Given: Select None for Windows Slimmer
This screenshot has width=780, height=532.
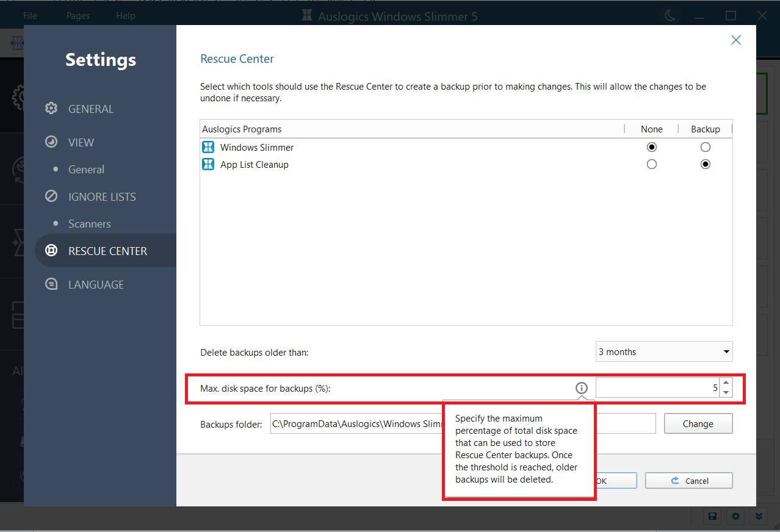Looking at the screenshot, I should pyautogui.click(x=651, y=146).
